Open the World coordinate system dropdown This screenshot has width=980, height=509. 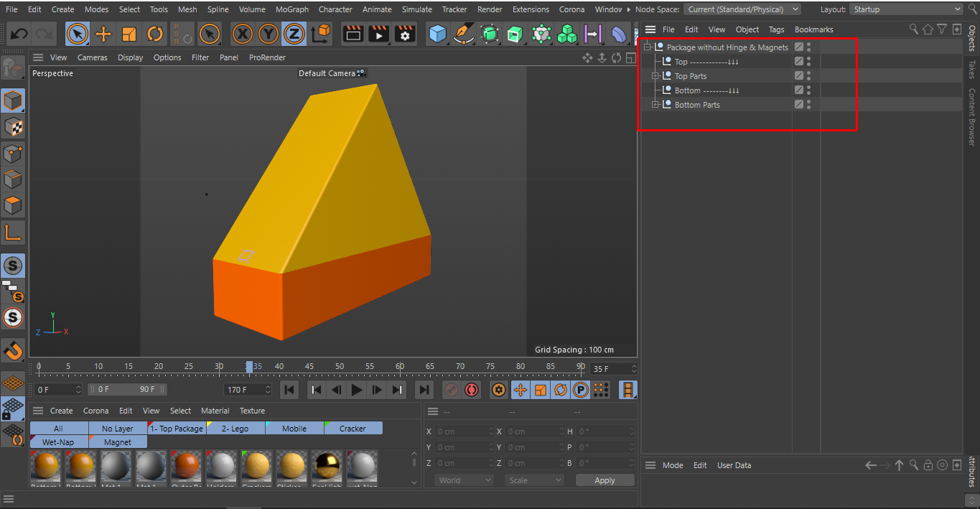[x=465, y=480]
